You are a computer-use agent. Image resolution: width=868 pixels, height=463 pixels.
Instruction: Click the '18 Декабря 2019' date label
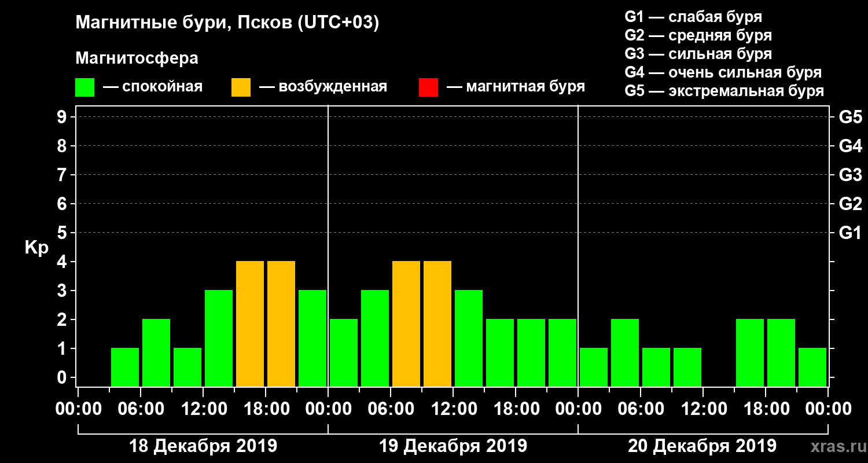[x=203, y=446]
